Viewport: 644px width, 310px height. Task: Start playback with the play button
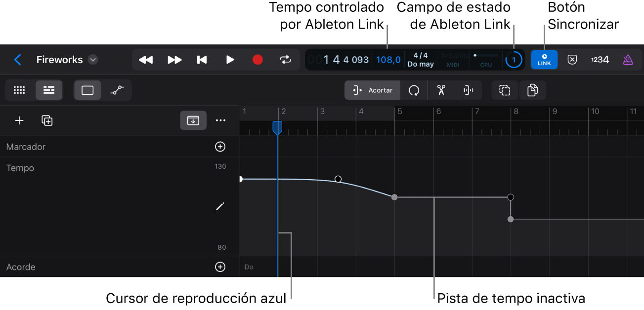[230, 60]
